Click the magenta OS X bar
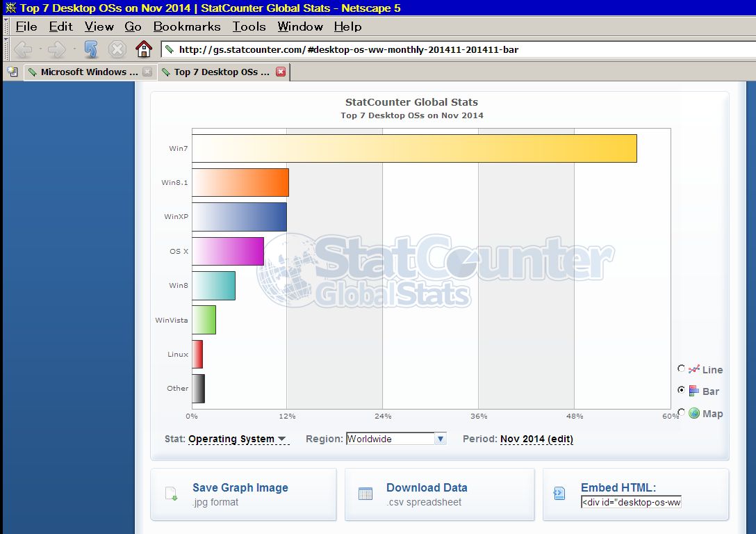 228,251
